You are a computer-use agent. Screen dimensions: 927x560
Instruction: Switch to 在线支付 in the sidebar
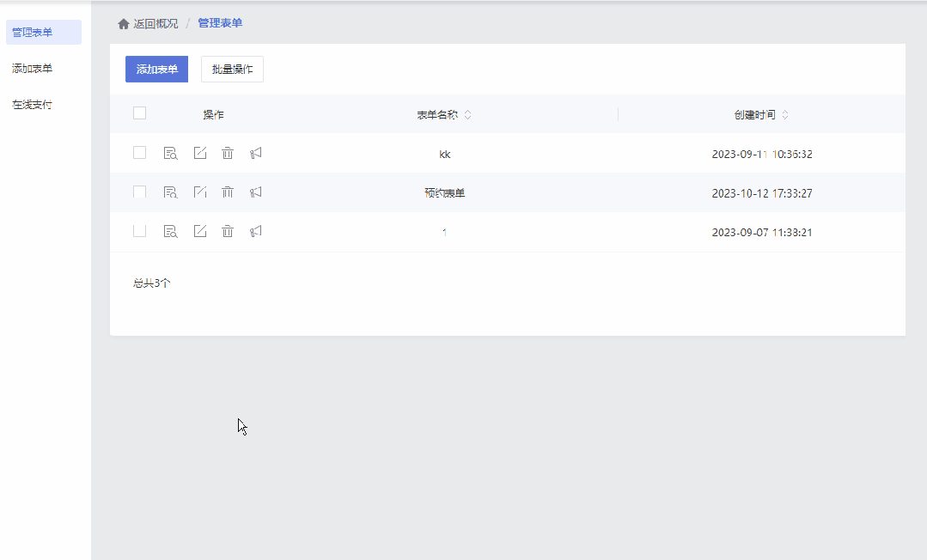coord(33,105)
